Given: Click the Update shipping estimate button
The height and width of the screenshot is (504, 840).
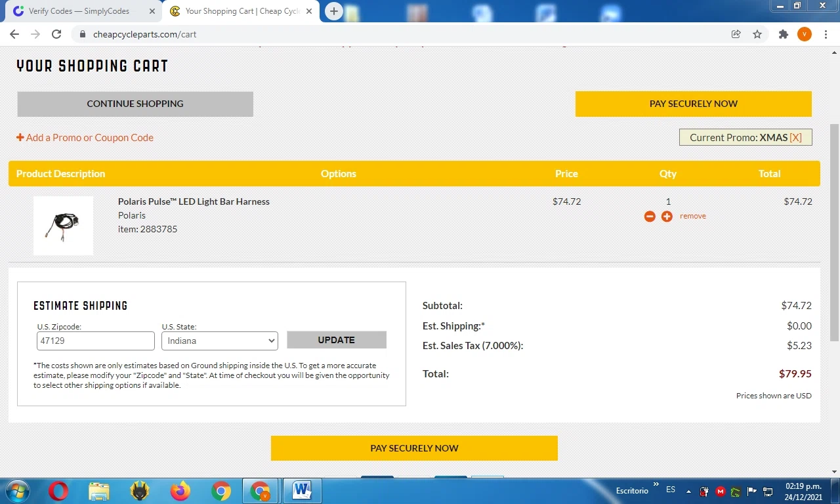Looking at the screenshot, I should click(337, 340).
